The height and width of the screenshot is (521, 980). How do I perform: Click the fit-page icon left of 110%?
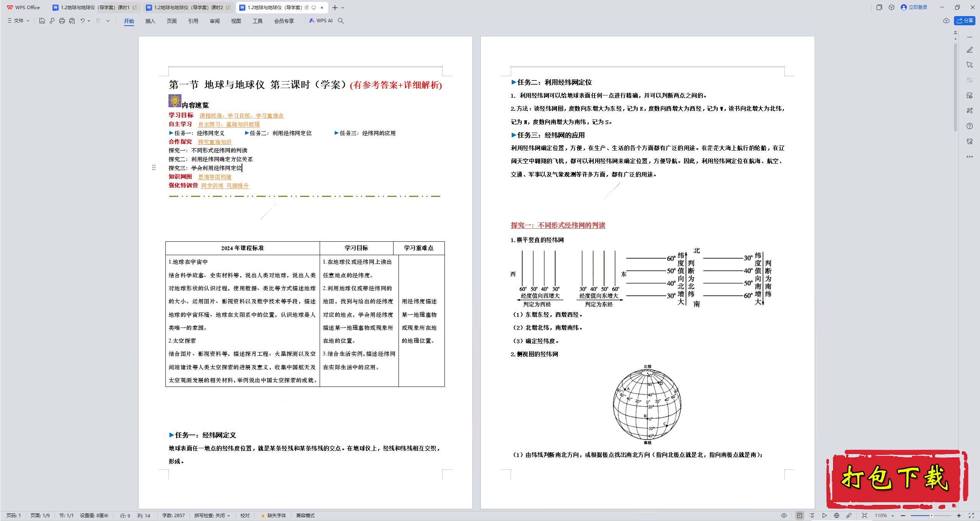tap(864, 516)
